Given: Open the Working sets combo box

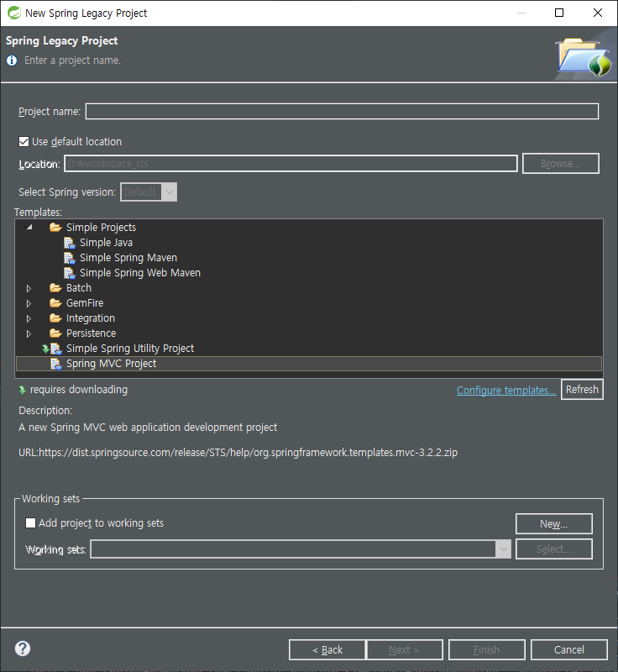Looking at the screenshot, I should [x=301, y=549].
